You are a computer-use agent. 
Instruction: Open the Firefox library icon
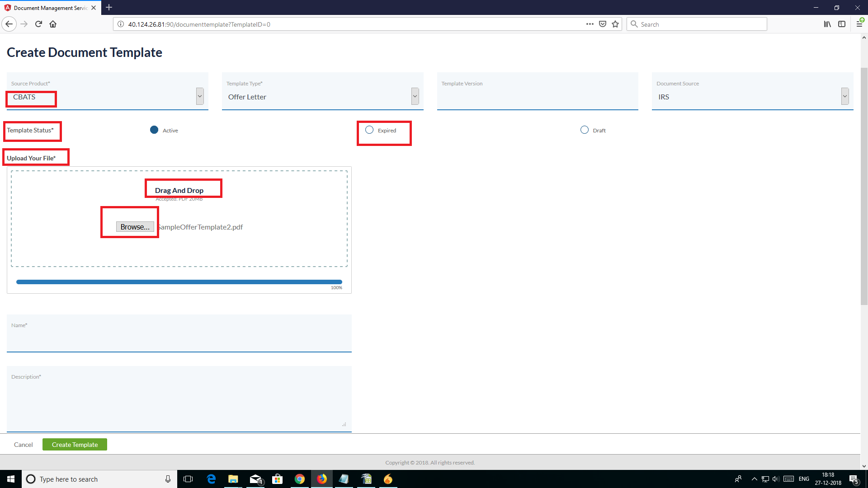pos(827,24)
